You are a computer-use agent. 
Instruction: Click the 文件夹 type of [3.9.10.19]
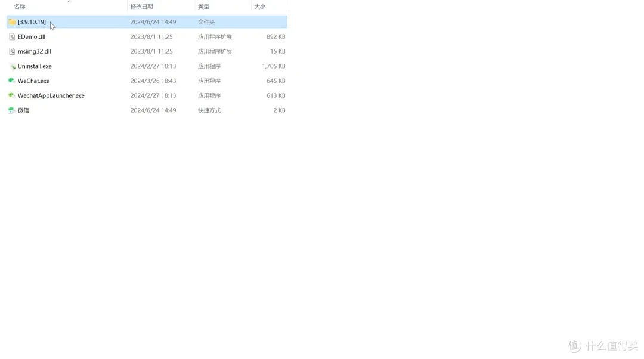pos(206,22)
